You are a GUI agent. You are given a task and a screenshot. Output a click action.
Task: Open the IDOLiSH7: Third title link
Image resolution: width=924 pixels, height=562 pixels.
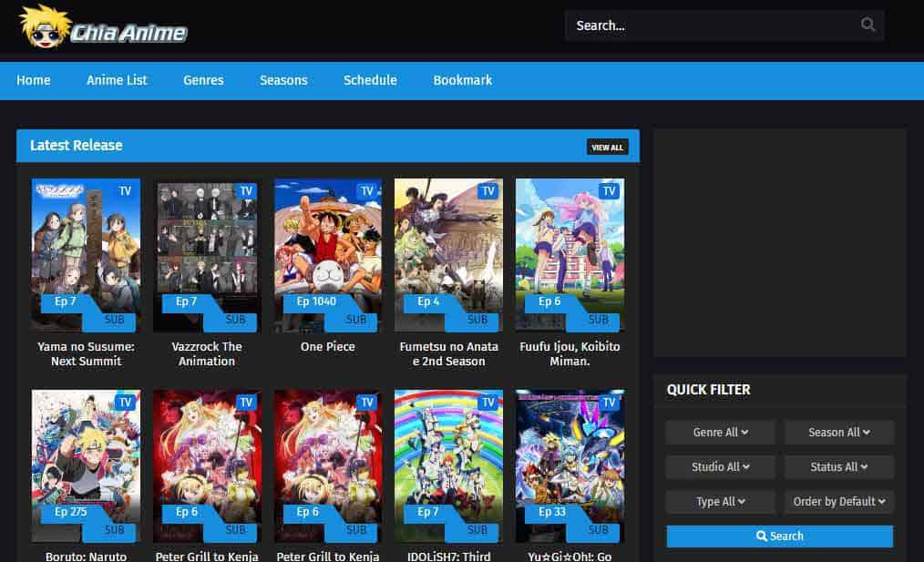tap(449, 557)
